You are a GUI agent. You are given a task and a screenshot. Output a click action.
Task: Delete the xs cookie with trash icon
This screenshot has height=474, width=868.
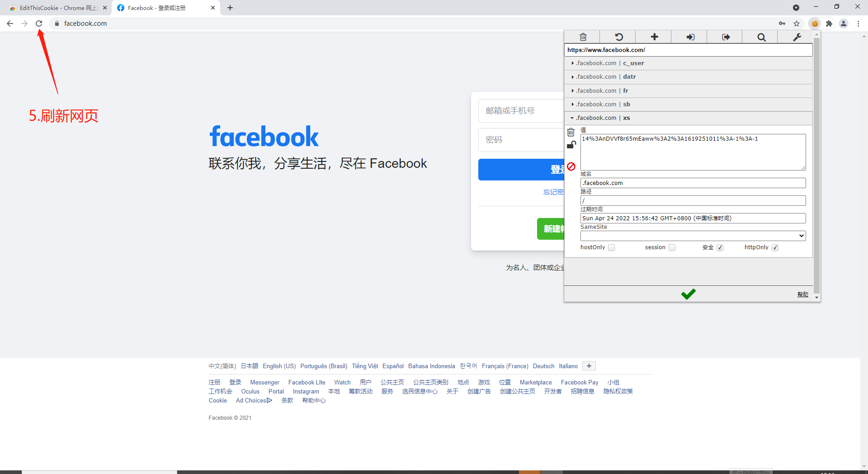click(x=571, y=132)
